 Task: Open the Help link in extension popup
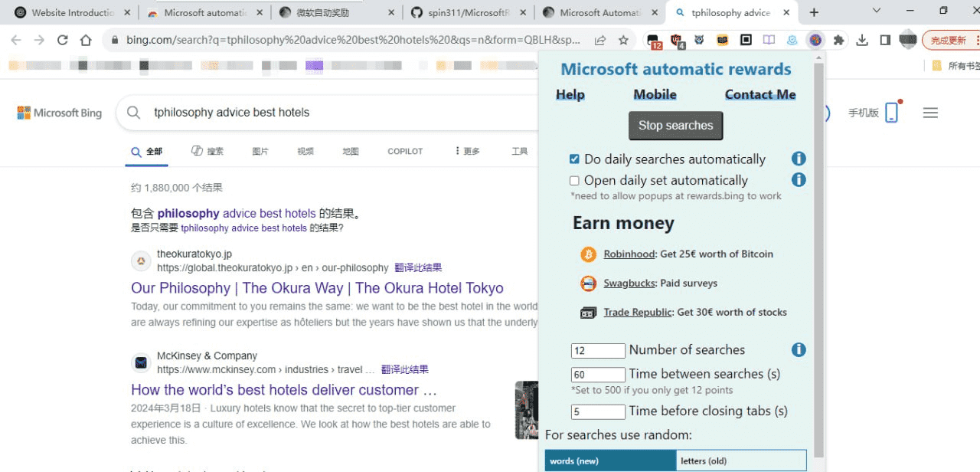tap(570, 94)
